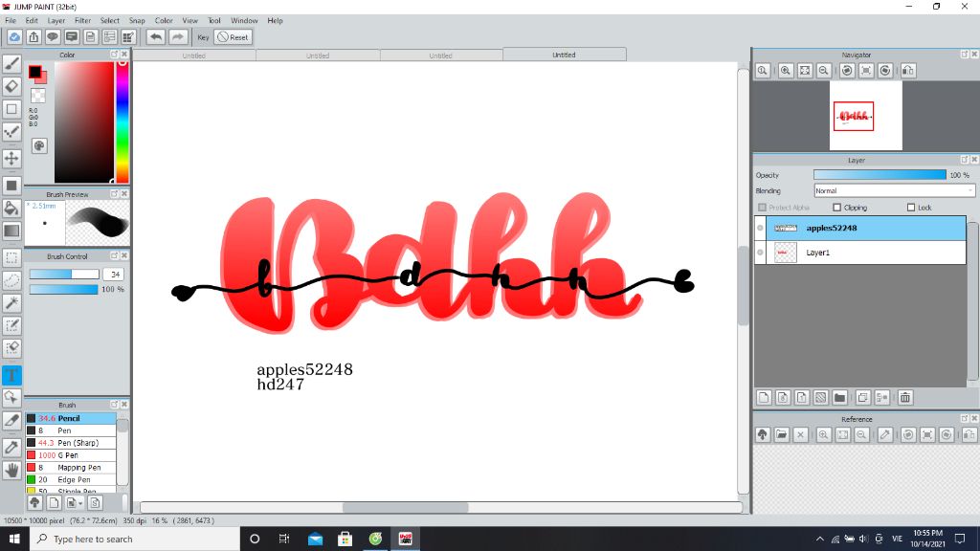
Task: Duplicate the selected layer
Action: (863, 397)
